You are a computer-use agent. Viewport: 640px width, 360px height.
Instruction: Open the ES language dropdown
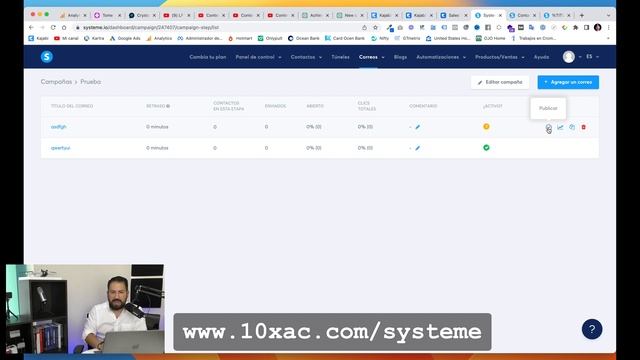click(x=592, y=57)
